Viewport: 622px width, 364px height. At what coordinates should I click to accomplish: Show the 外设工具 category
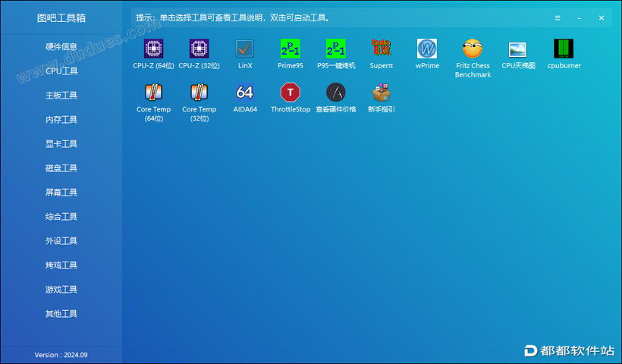click(x=61, y=240)
